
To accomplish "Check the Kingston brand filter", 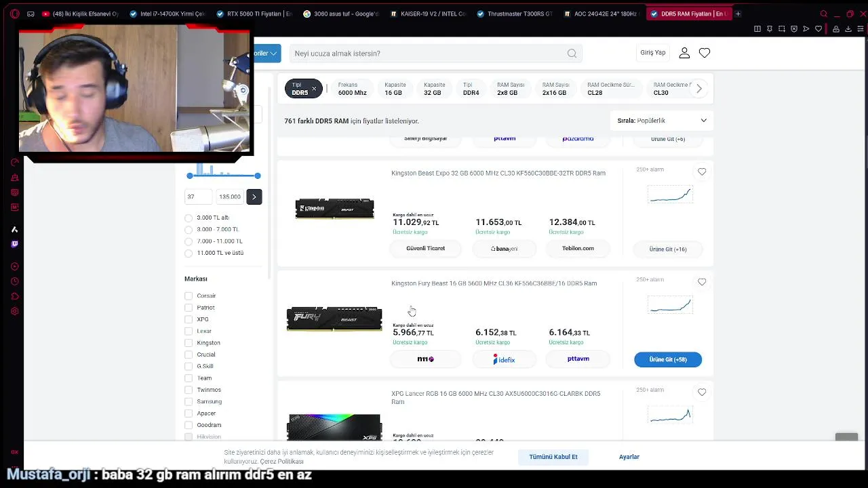I will [189, 343].
